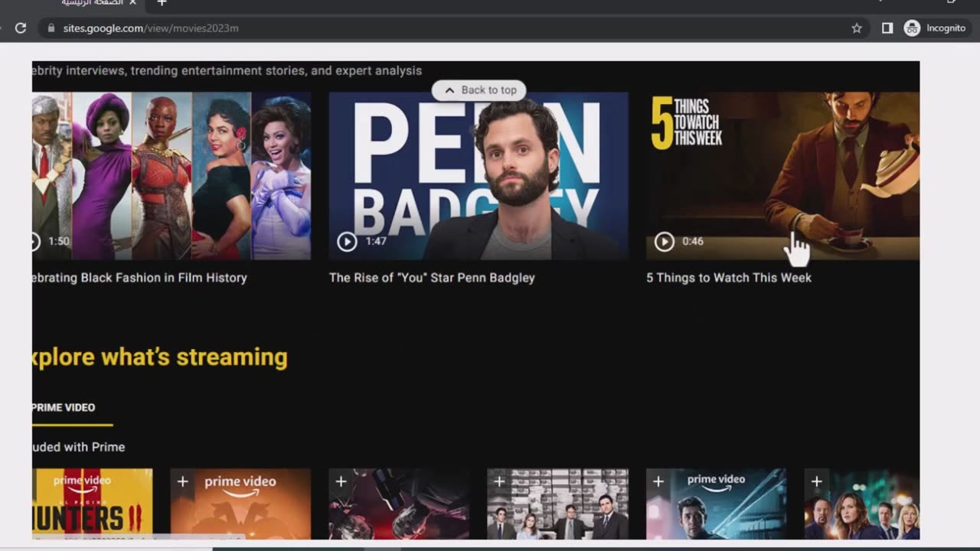This screenshot has height=551, width=980.
Task: Click the Back to top button
Action: tap(479, 90)
